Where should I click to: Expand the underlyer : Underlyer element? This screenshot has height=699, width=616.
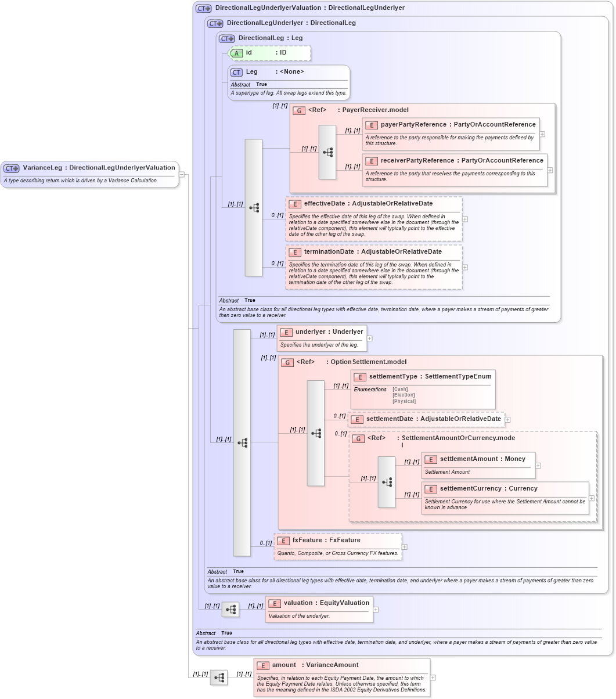point(369,337)
